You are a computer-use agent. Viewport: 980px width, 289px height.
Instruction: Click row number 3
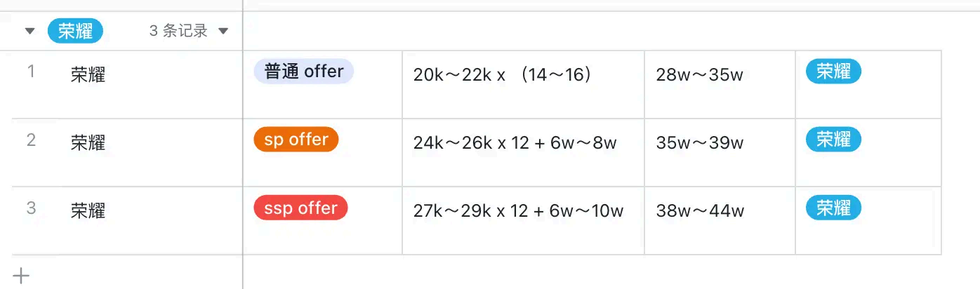(x=31, y=208)
